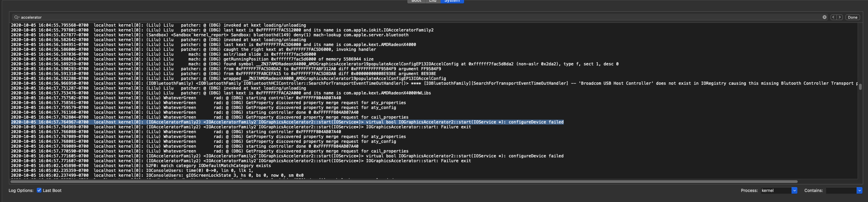Select 'wrapped' AMDGraphicsAccelerator log line

coord(228,79)
